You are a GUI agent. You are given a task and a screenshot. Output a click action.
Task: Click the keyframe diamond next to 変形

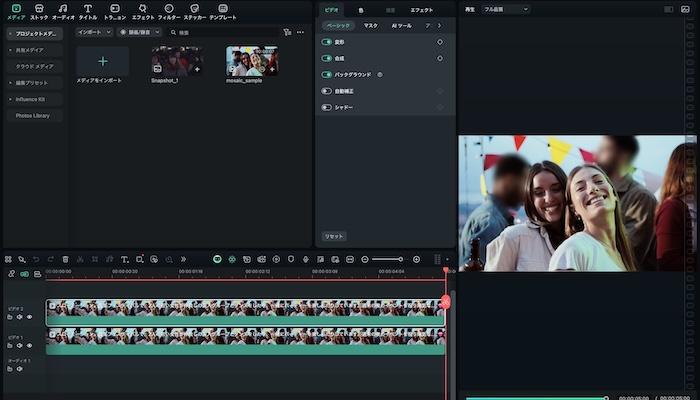click(440, 42)
